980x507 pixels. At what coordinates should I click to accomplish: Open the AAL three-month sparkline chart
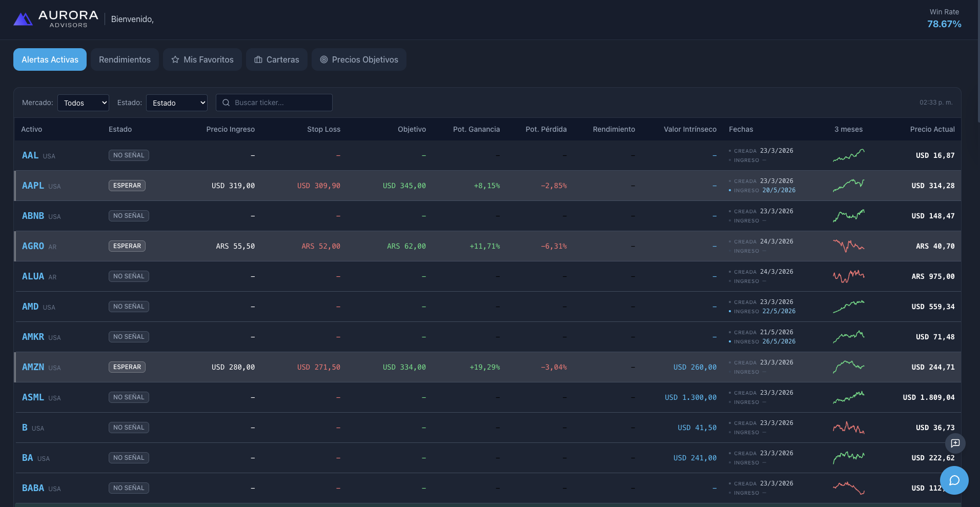[x=848, y=155]
